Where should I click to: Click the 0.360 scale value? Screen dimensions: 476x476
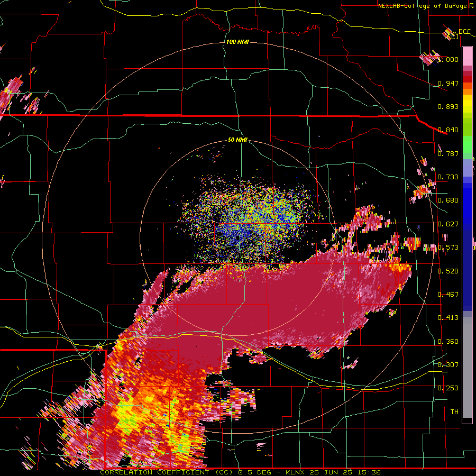(x=448, y=342)
